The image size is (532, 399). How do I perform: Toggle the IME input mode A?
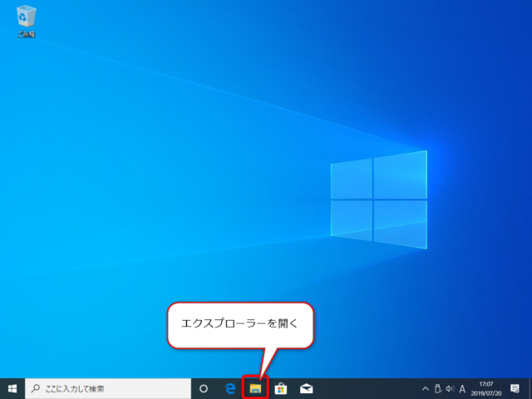(462, 389)
